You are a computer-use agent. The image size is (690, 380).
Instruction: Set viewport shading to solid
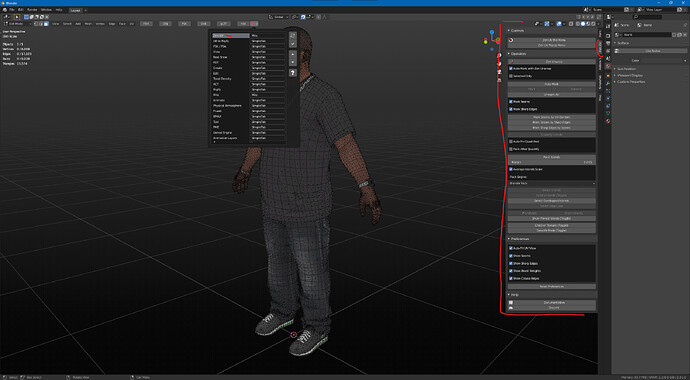pos(583,24)
